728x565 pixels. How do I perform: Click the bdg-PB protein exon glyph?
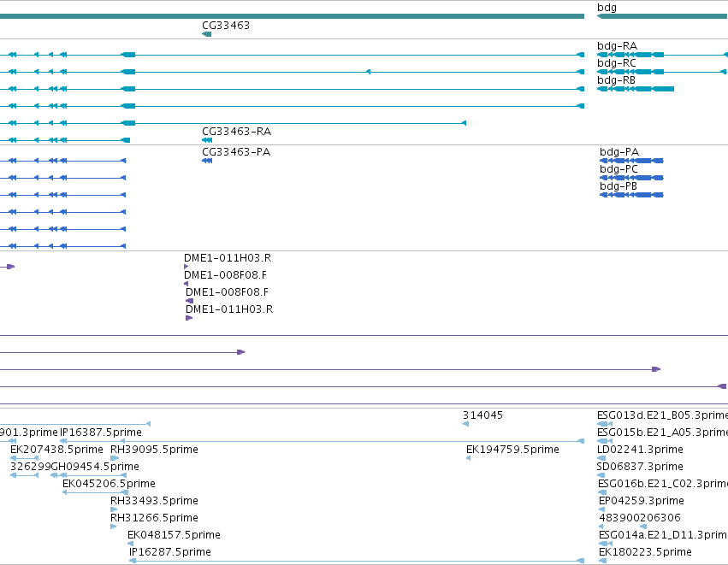(x=631, y=195)
